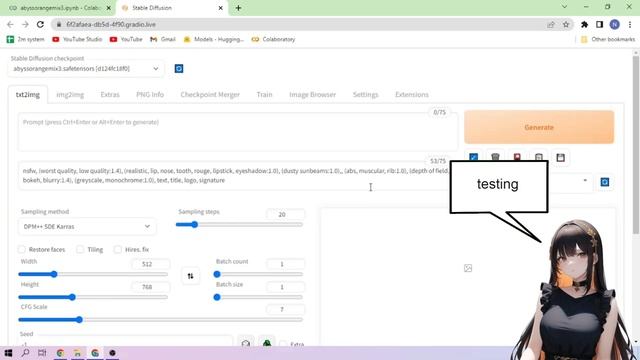
Task: Refresh styles icon right of styles dropdown
Action: point(605,182)
